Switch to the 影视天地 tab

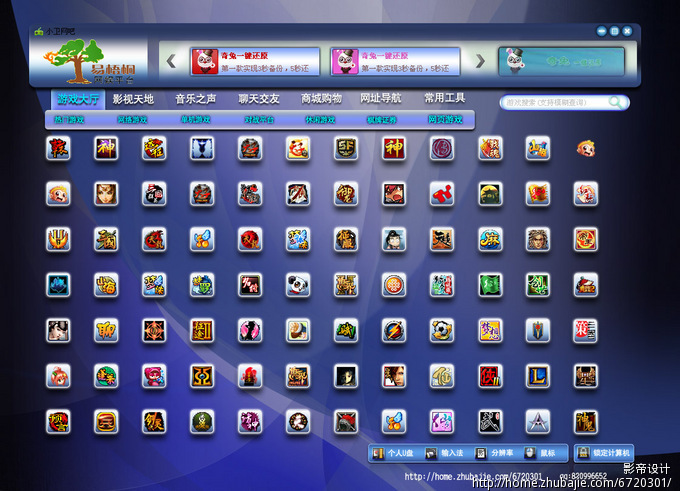(x=133, y=99)
